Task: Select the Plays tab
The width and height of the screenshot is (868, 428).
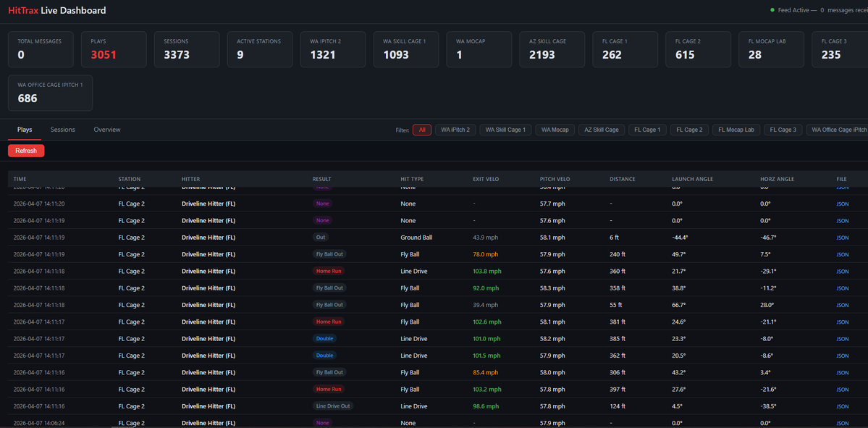Action: [24, 130]
